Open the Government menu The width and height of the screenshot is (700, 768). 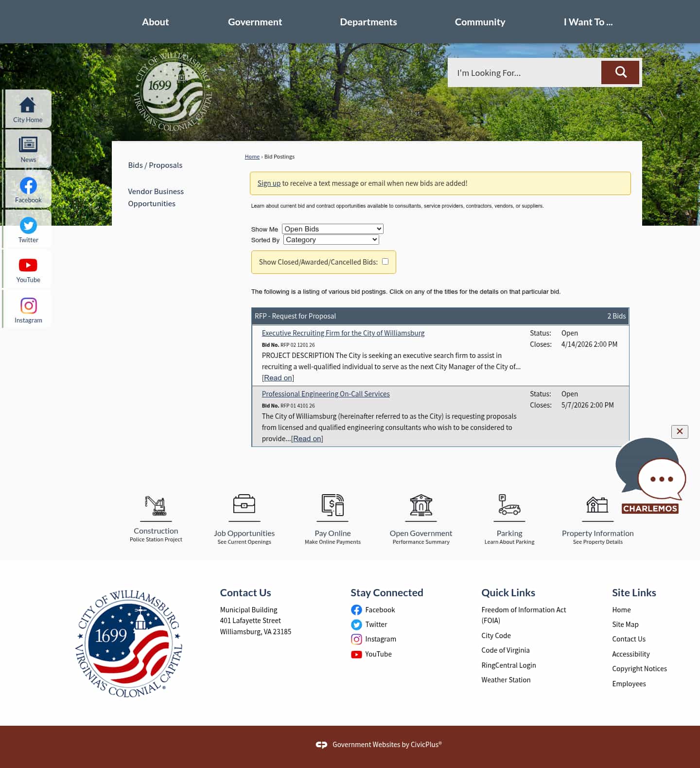[255, 22]
